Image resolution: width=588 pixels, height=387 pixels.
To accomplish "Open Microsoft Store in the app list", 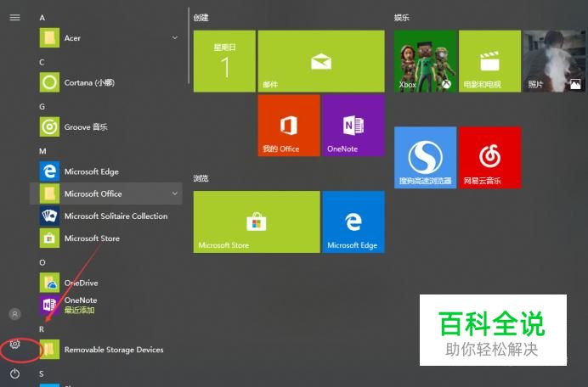I will click(x=105, y=238).
